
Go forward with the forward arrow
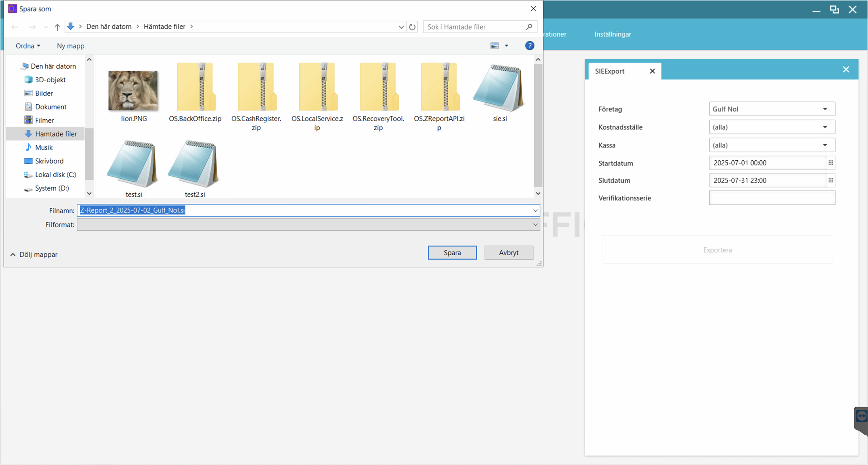pyautogui.click(x=32, y=27)
